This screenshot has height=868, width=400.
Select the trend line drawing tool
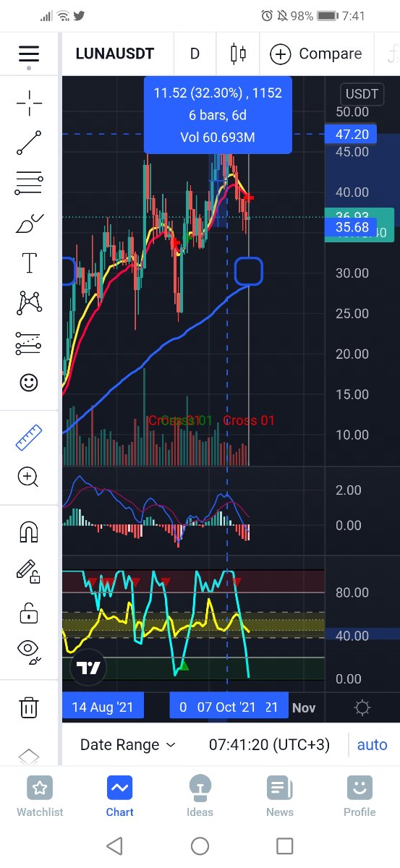tap(29, 143)
